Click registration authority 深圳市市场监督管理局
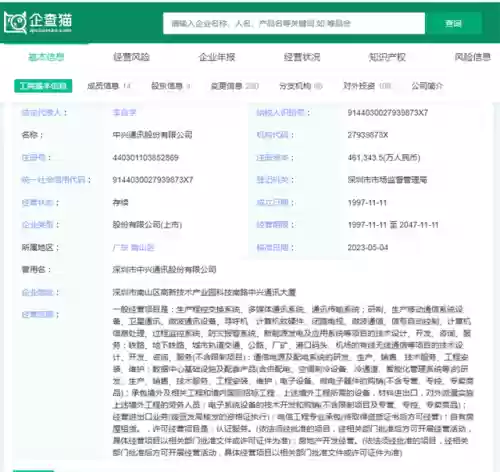500x472 pixels. point(387,180)
